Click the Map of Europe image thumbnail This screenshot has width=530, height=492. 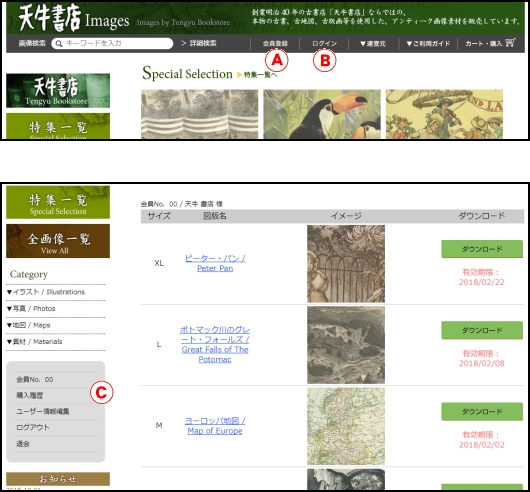coord(346,426)
